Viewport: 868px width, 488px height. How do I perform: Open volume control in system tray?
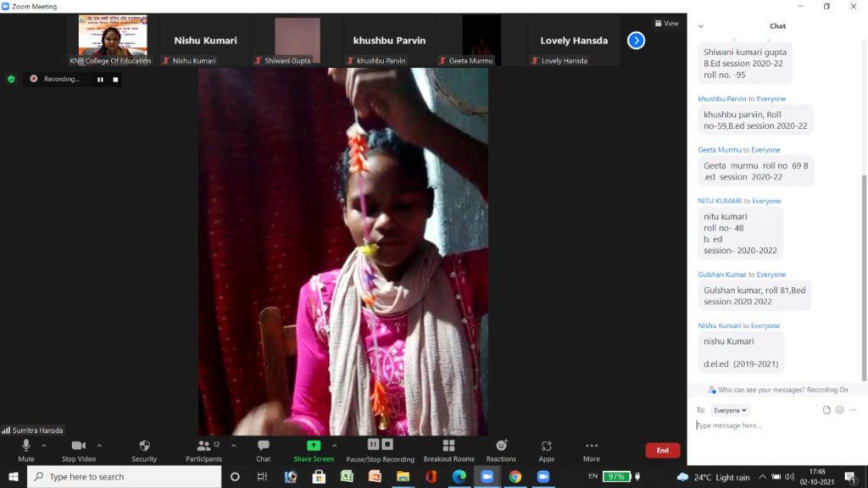coord(789,477)
